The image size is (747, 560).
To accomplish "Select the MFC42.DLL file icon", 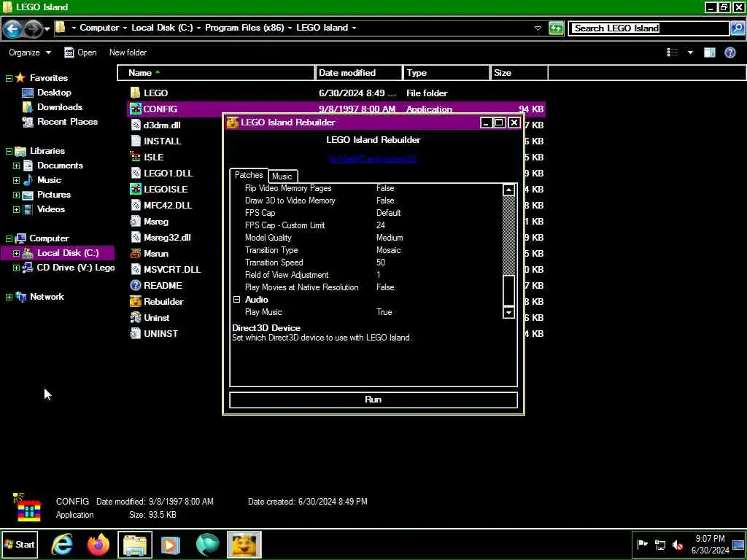I will coord(135,205).
